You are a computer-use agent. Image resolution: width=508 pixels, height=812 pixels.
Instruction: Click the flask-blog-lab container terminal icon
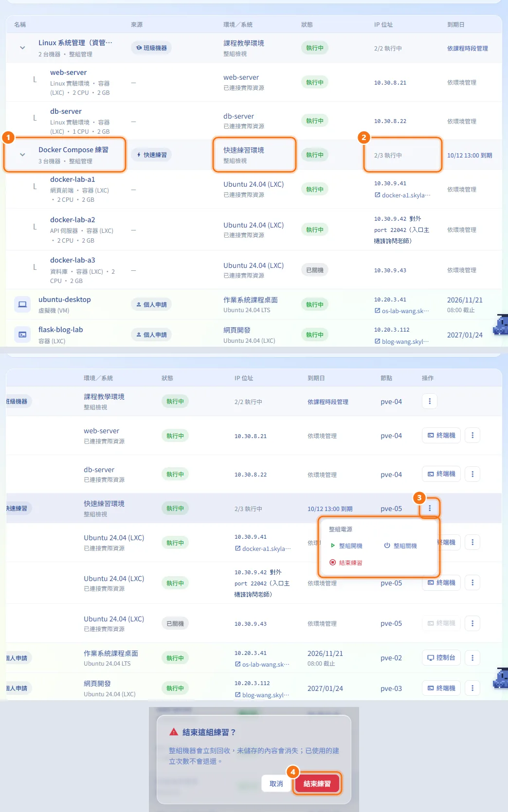pyautogui.click(x=22, y=335)
